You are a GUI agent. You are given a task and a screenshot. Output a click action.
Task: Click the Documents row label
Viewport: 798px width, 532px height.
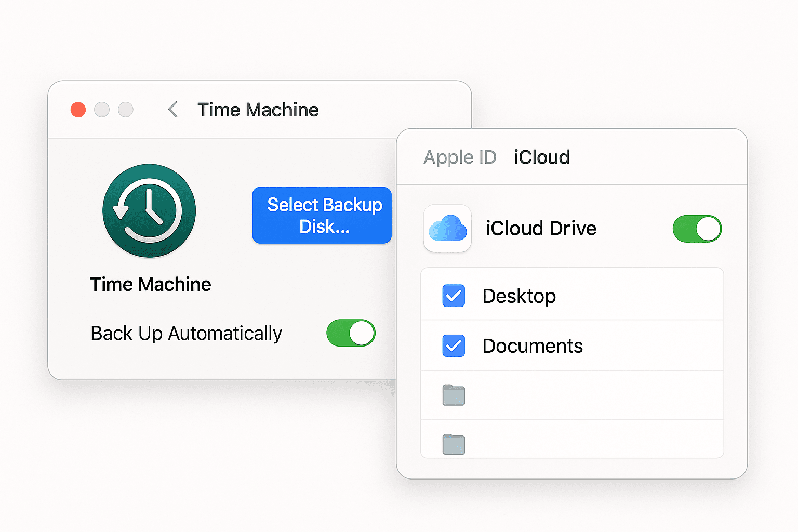tap(533, 346)
